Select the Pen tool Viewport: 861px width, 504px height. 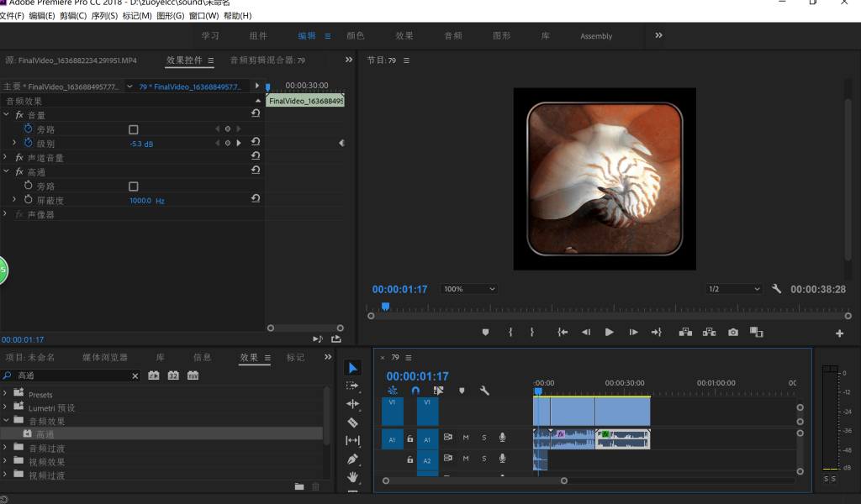pos(352,459)
